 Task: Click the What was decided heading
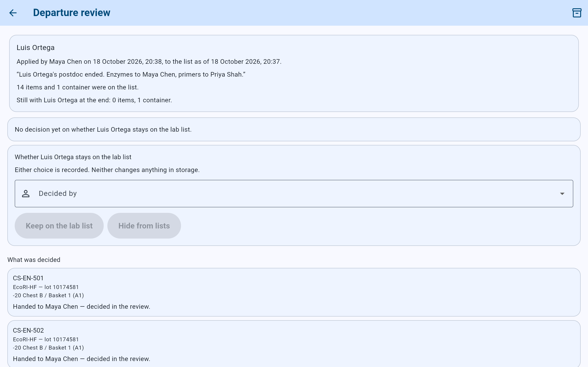[34, 260]
